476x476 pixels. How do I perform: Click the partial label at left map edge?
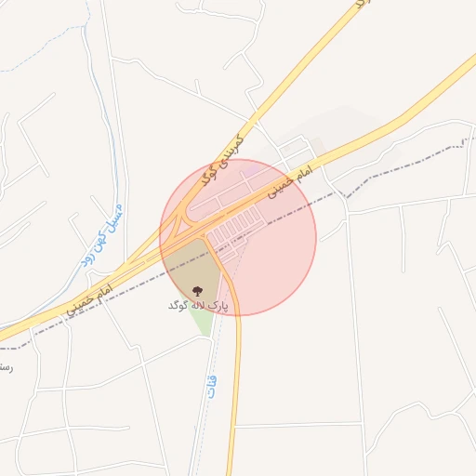pos(6,368)
